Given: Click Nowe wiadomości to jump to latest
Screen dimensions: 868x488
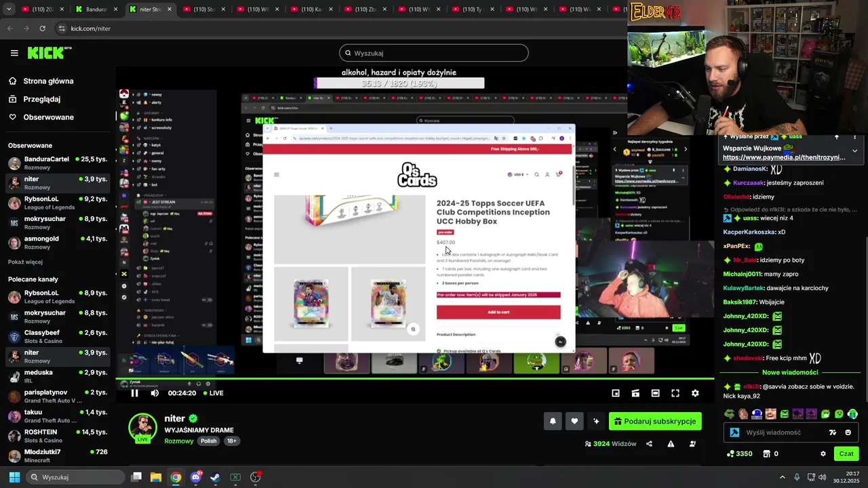Looking at the screenshot, I should tap(790, 372).
